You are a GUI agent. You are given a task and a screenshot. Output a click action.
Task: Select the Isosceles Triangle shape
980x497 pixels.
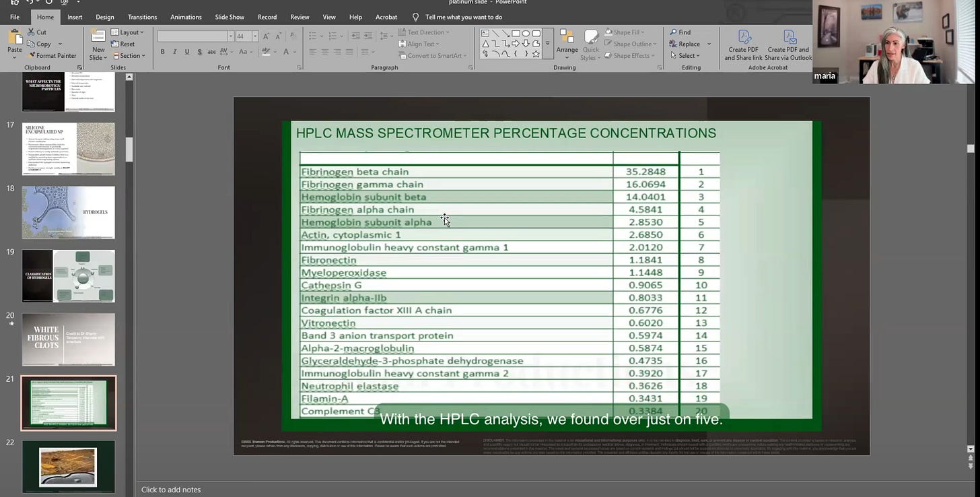click(x=485, y=44)
